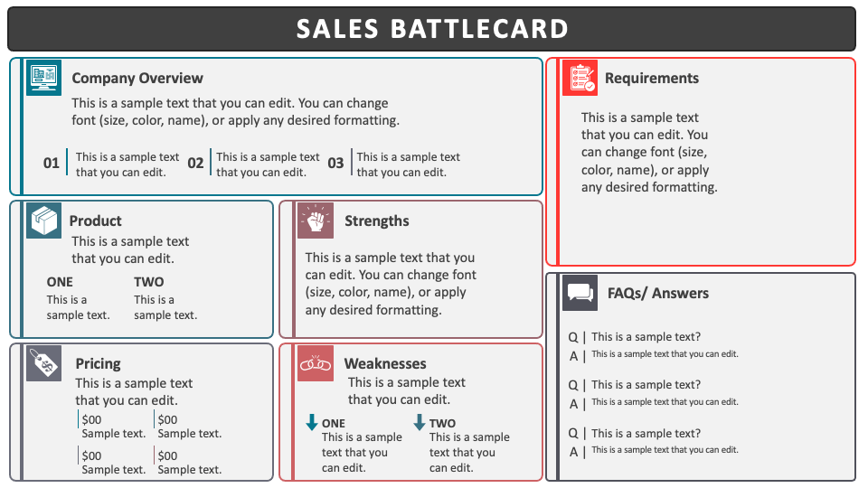Image resolution: width=868 pixels, height=488 pixels.
Task: Click the first $00 price in Pricing
Action: click(x=92, y=419)
